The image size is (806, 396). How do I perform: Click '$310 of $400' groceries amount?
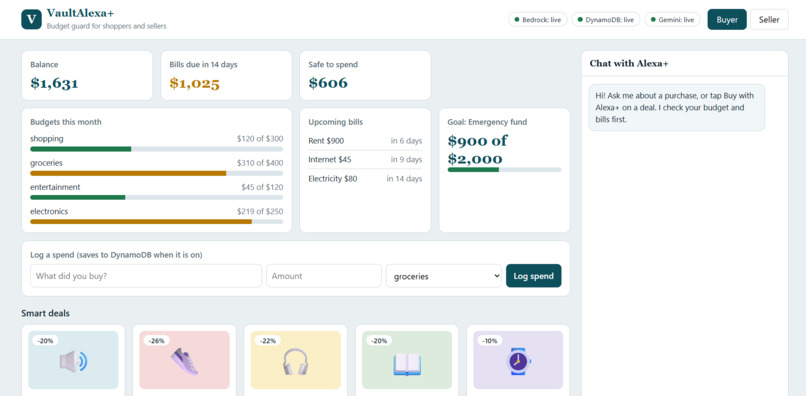tap(260, 163)
